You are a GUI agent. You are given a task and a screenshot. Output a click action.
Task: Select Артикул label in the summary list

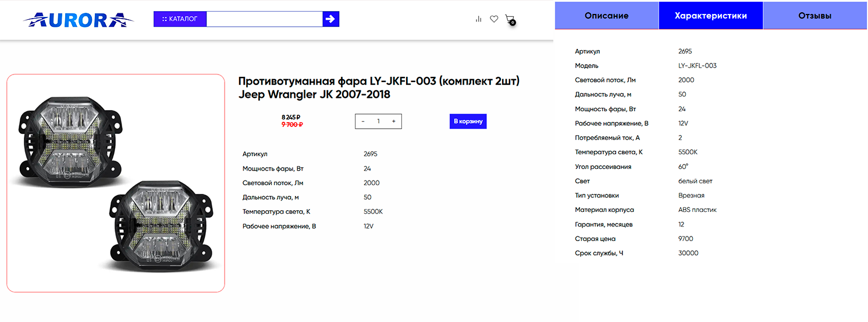[x=255, y=154]
